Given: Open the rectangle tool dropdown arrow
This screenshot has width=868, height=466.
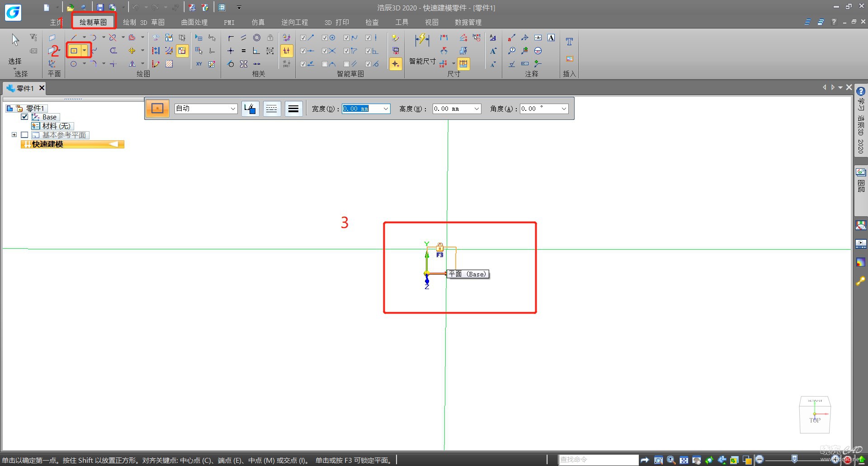Looking at the screenshot, I should (85, 51).
